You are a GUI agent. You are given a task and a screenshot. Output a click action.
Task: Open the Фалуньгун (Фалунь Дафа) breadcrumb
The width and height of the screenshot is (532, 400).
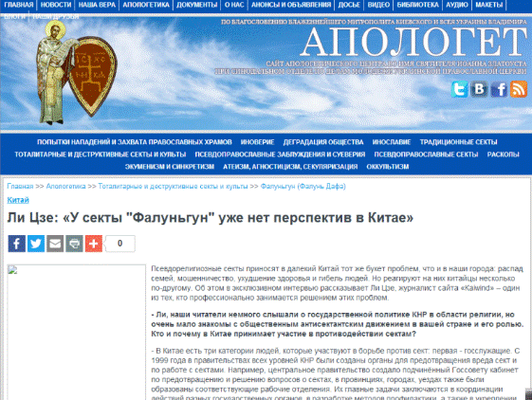click(303, 187)
